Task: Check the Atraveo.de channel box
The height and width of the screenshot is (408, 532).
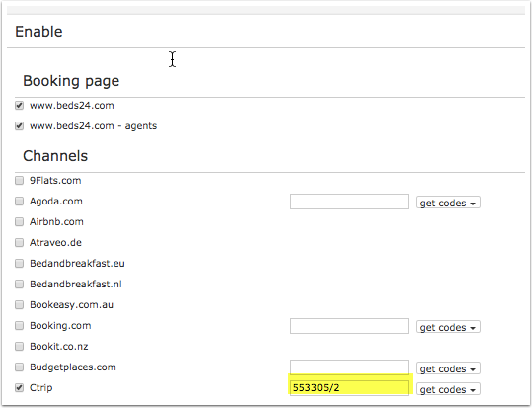Action: [20, 243]
